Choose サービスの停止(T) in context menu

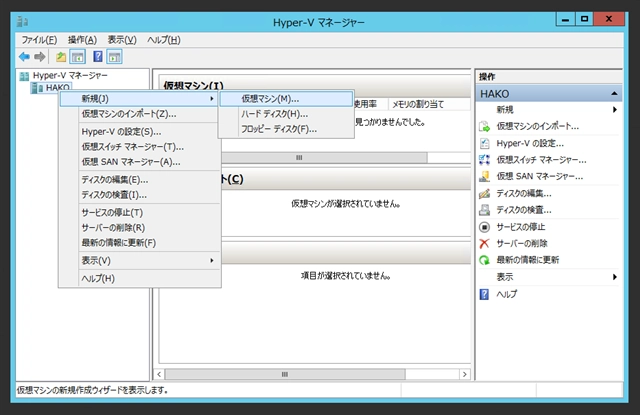140,213
